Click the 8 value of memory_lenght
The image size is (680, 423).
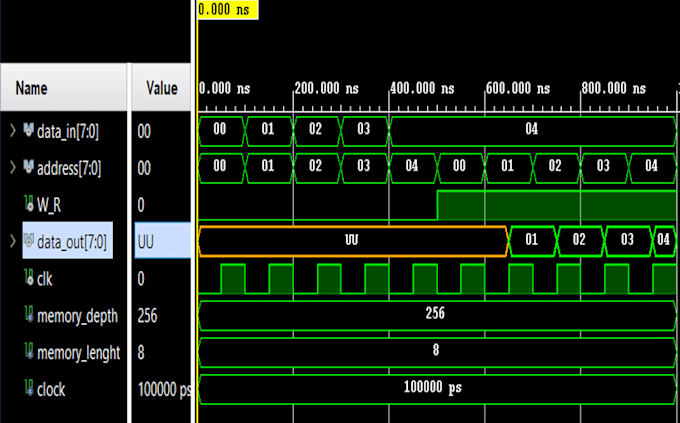(x=141, y=352)
